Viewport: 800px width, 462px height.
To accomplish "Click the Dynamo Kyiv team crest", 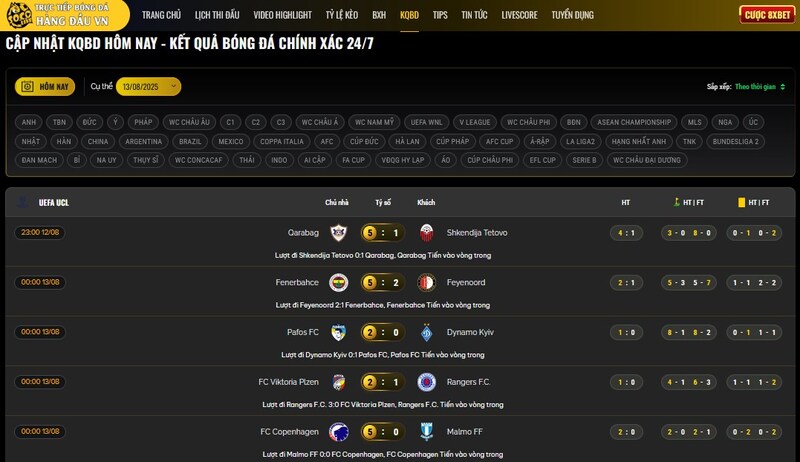I will click(427, 332).
